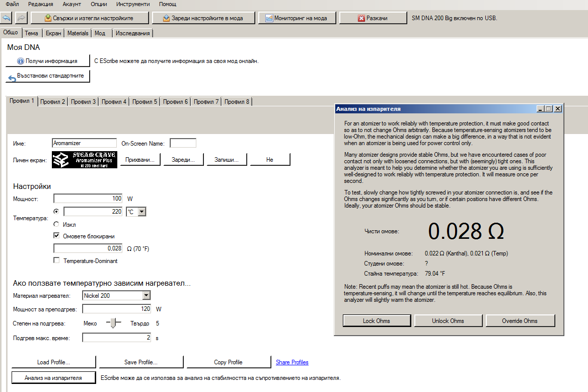This screenshot has height=392, width=588.
Task: Open the Инструменти menu
Action: (132, 4)
